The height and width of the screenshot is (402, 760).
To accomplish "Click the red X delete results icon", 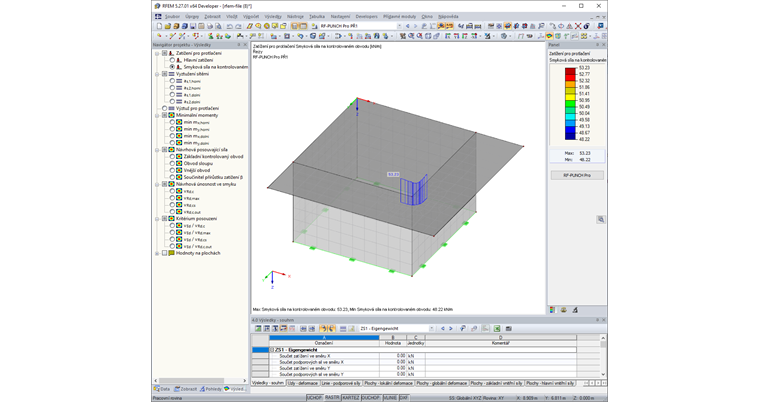I will pyautogui.click(x=578, y=26).
